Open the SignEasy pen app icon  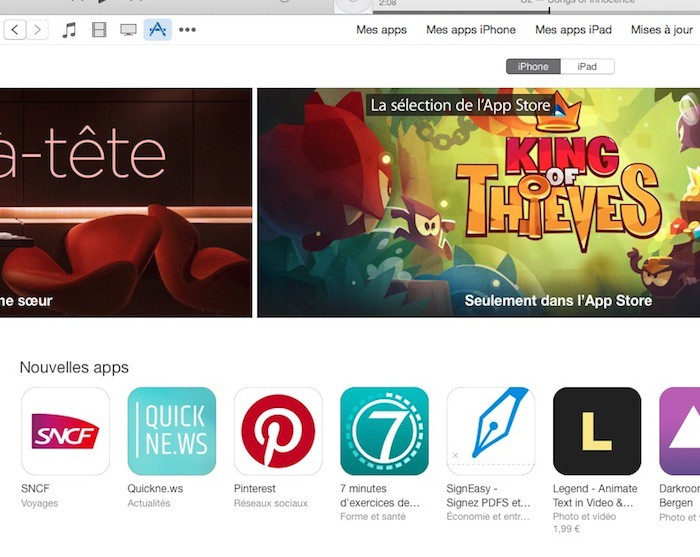click(490, 431)
